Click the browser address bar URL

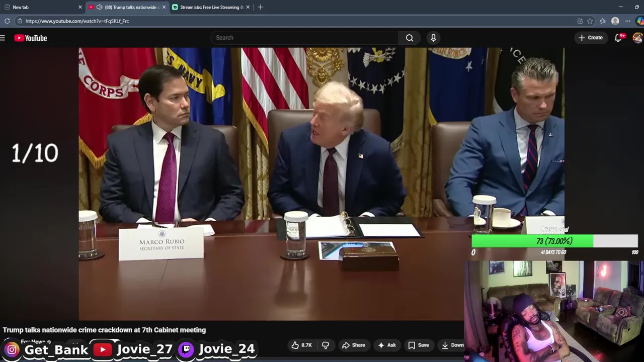(x=77, y=21)
